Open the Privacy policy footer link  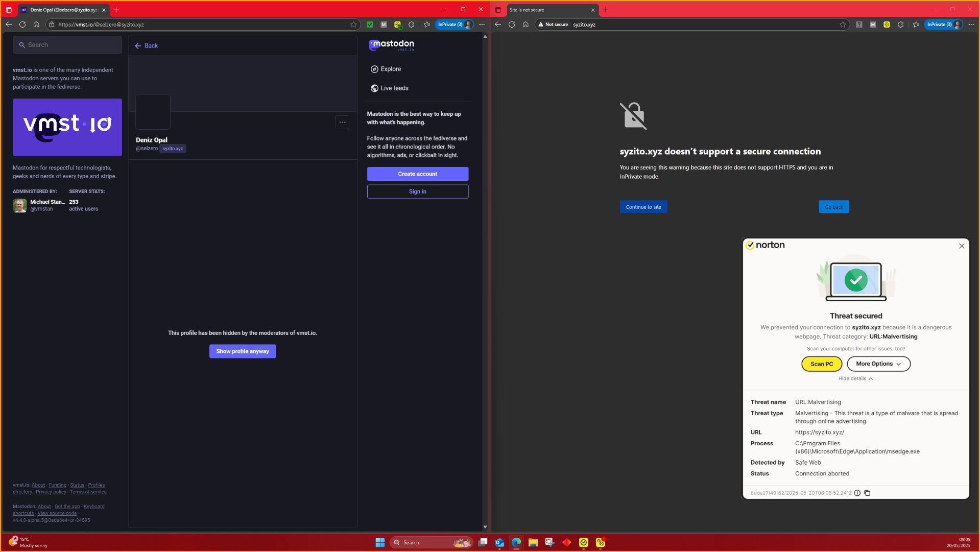(51, 492)
